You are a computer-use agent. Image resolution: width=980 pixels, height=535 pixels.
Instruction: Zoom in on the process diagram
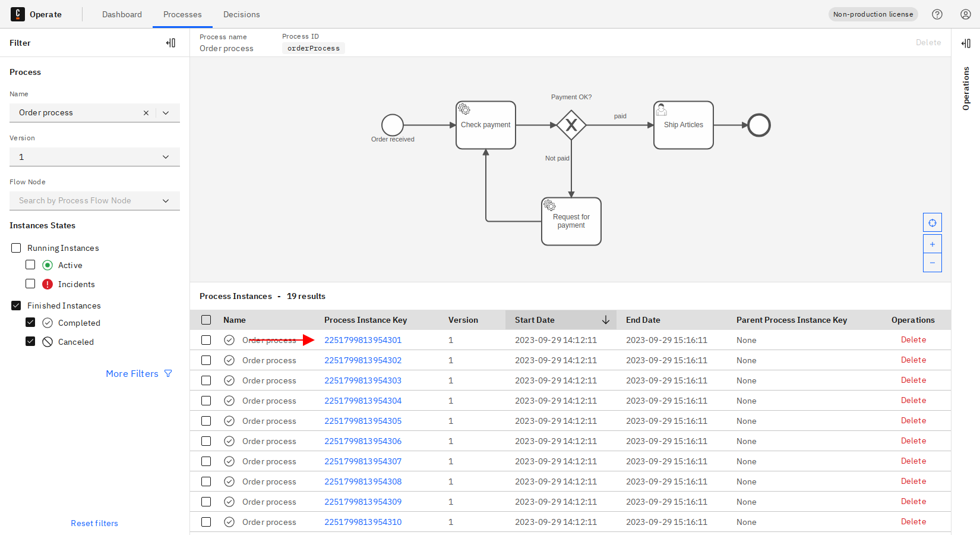[932, 243]
